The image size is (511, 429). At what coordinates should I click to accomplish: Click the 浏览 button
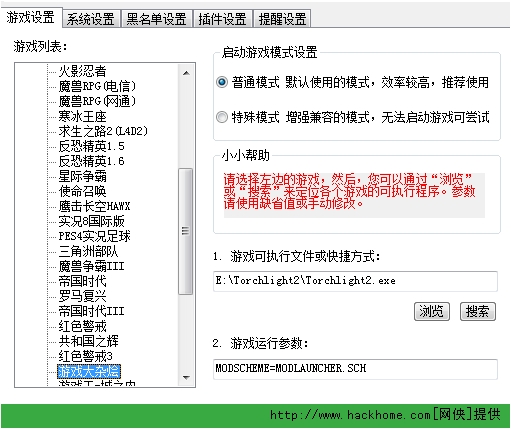point(432,311)
